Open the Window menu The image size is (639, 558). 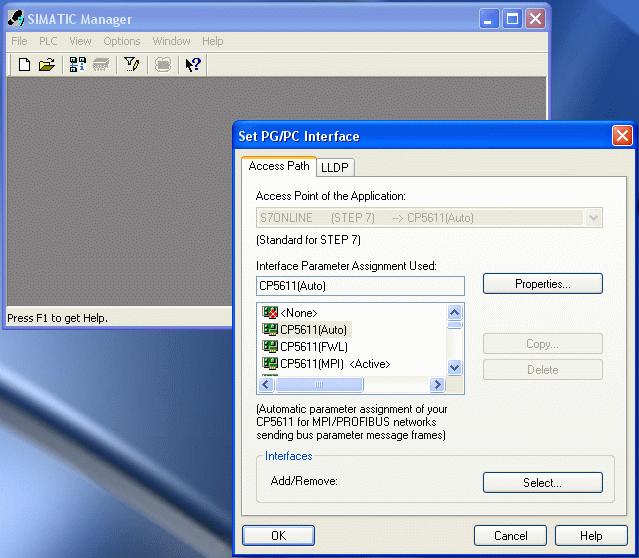coord(172,41)
